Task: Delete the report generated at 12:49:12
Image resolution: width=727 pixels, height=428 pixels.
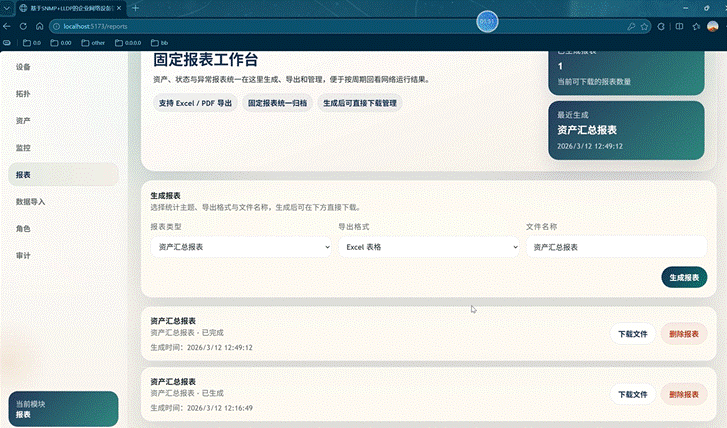Action: pos(684,334)
